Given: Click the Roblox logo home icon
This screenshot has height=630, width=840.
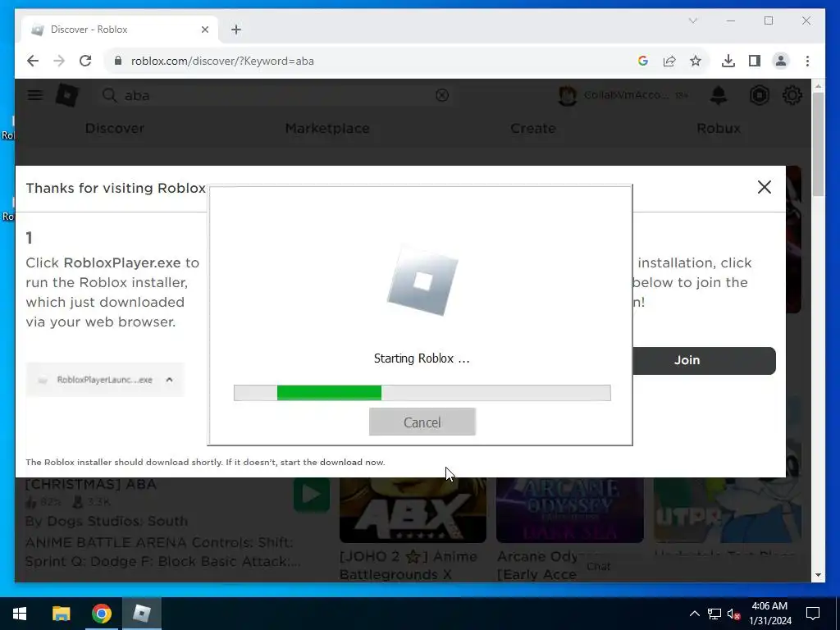Looking at the screenshot, I should [67, 95].
